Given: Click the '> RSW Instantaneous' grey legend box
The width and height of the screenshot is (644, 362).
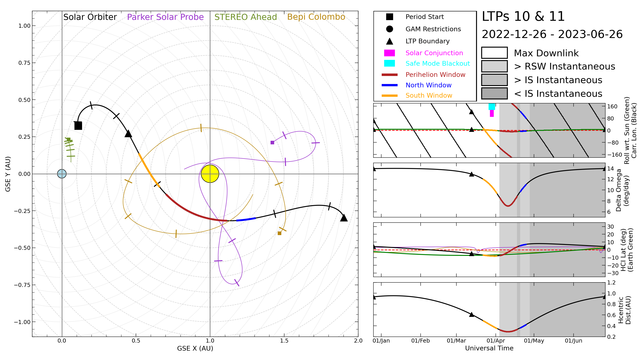Looking at the screenshot, I should (494, 66).
